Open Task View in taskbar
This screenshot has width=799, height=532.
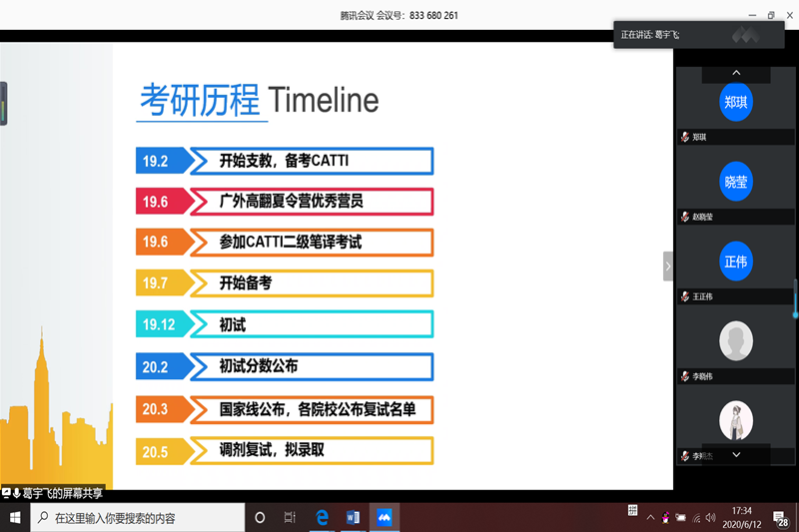pos(290,518)
